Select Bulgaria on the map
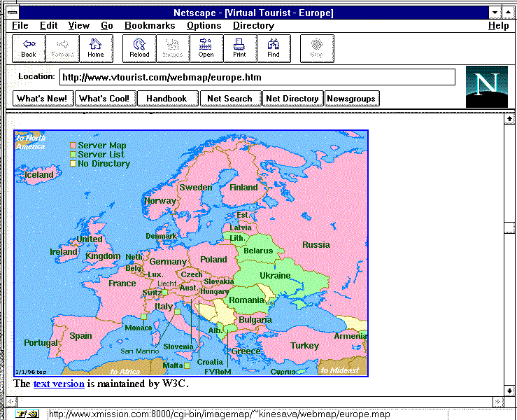This screenshot has width=517, height=420. click(255, 319)
